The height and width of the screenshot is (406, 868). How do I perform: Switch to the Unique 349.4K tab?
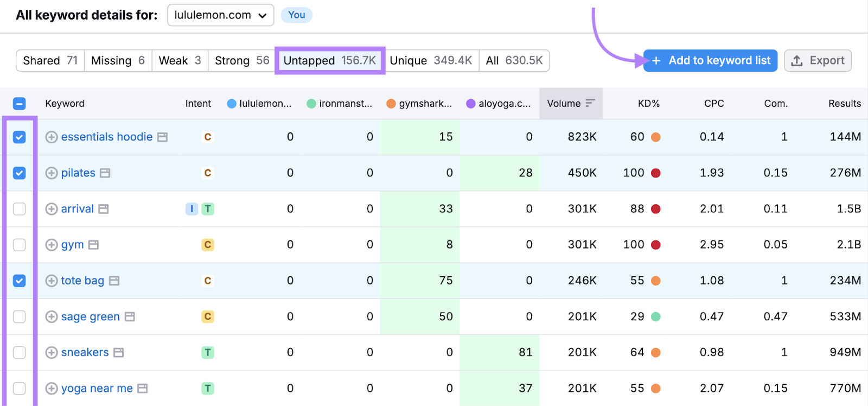431,60
